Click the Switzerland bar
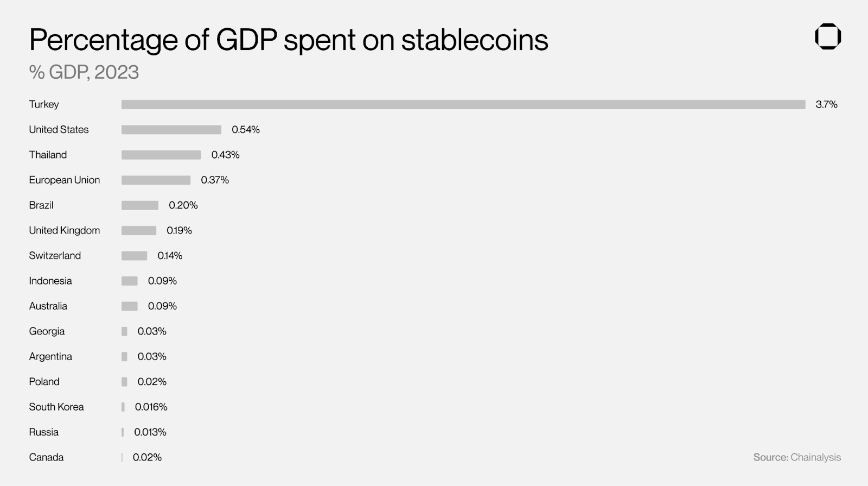Image resolution: width=868 pixels, height=486 pixels. coord(134,256)
